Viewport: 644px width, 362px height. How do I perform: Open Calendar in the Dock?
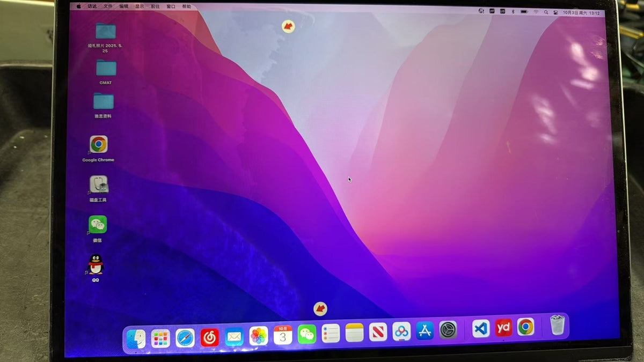283,335
